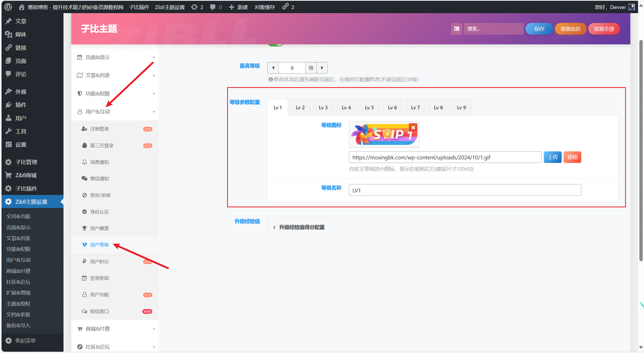The width and height of the screenshot is (644, 353).
Task: Collapse the 用户&互动 menu section
Action: (115, 112)
